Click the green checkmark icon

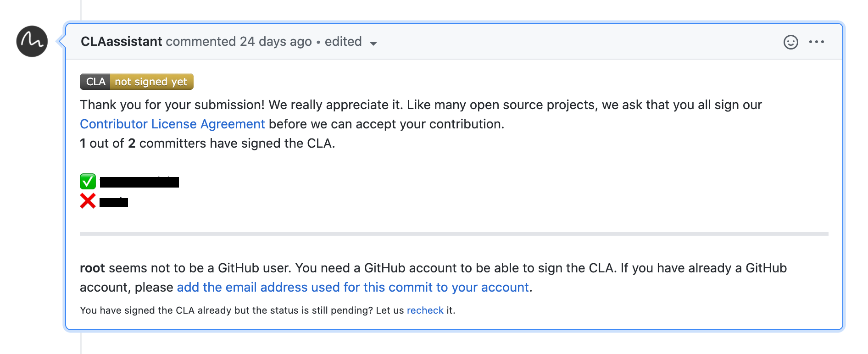point(88,182)
